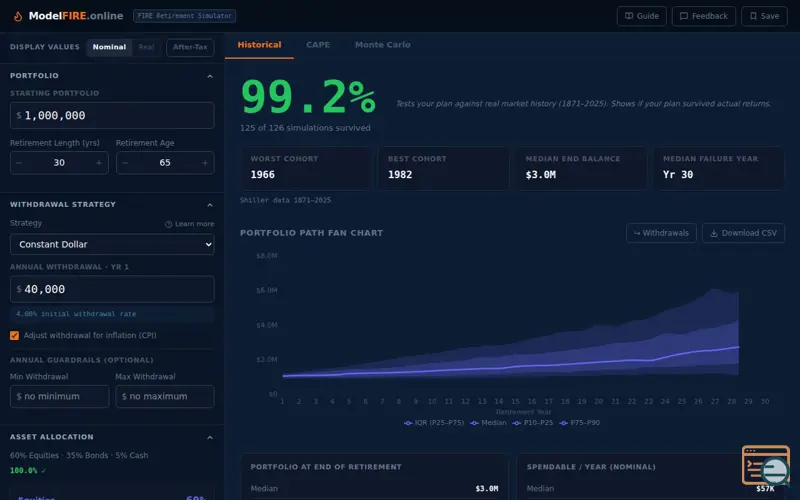Viewport: 800px width, 500px height.
Task: Switch display values to Nominal
Action: point(109,47)
